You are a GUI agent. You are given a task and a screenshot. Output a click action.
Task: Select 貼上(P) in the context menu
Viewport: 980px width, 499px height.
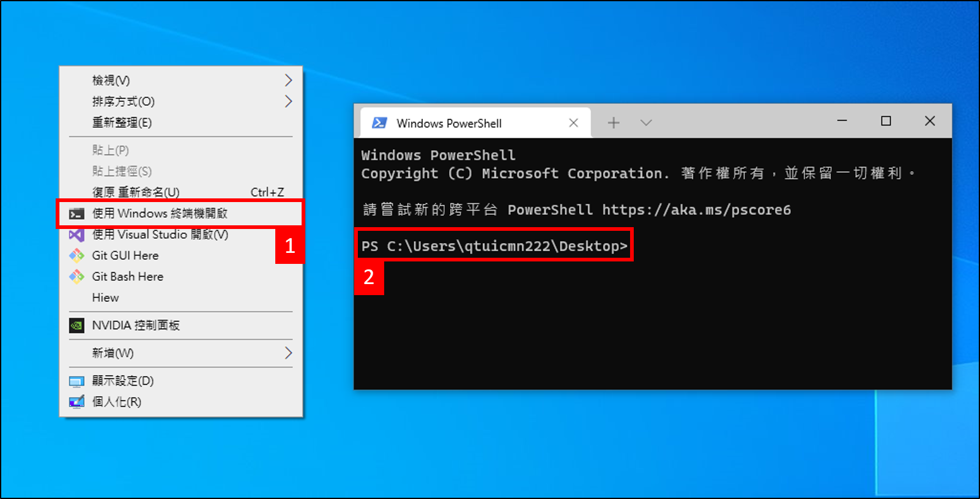[x=181, y=150]
